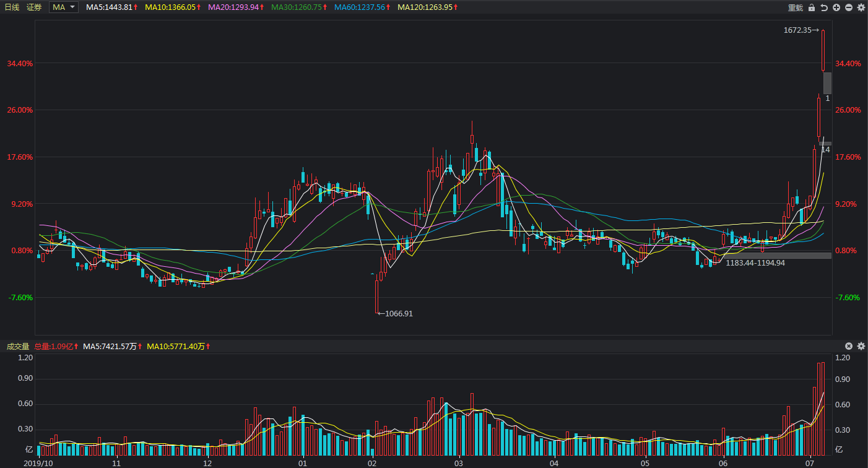Zoom out with the minus circle icon
868x468 pixels.
[849, 7]
